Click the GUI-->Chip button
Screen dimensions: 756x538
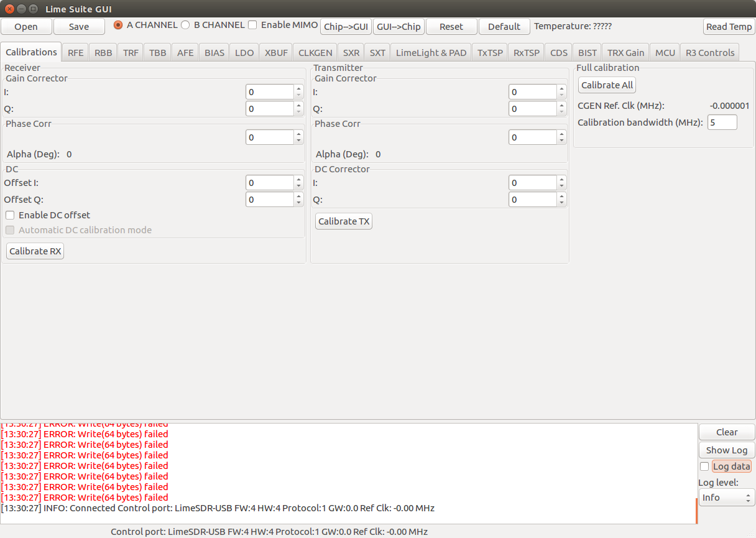(399, 27)
